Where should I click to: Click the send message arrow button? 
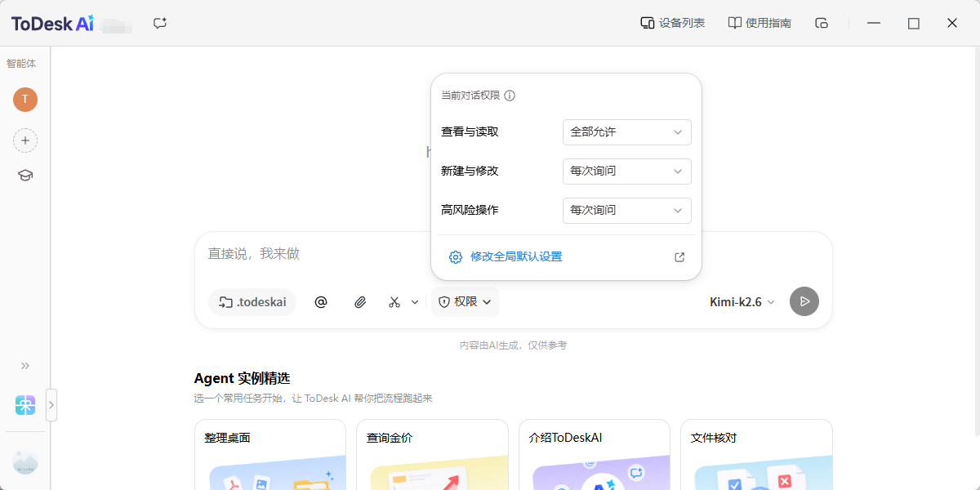[804, 301]
